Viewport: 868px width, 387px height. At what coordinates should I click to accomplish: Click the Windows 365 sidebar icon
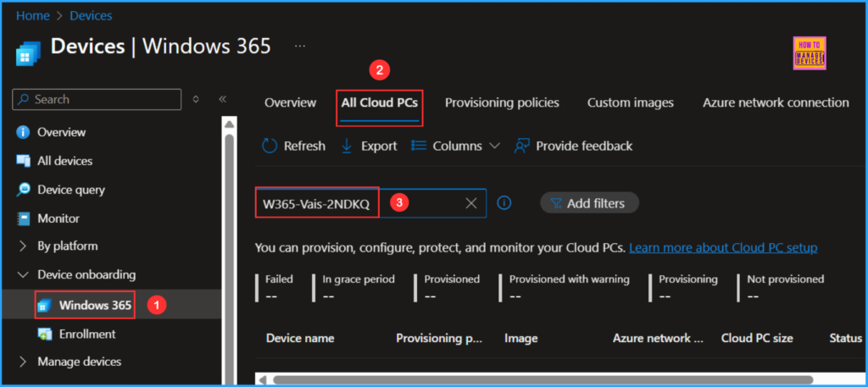(44, 305)
